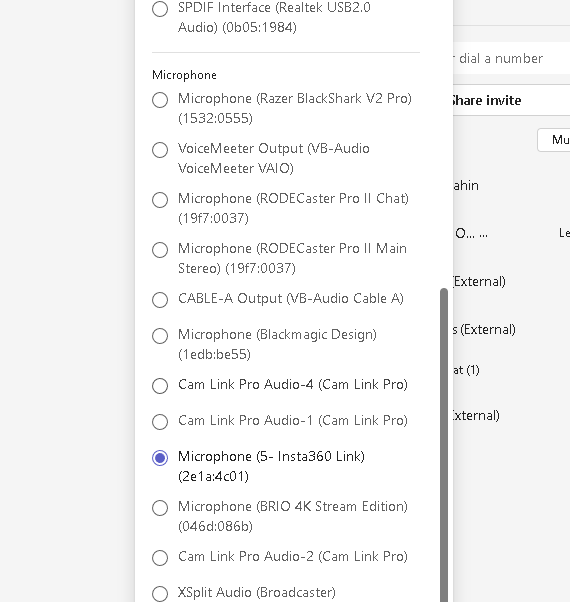Choose Cam Link Pro Audio-2 microphone
Screen dimensions: 570x602
160,558
